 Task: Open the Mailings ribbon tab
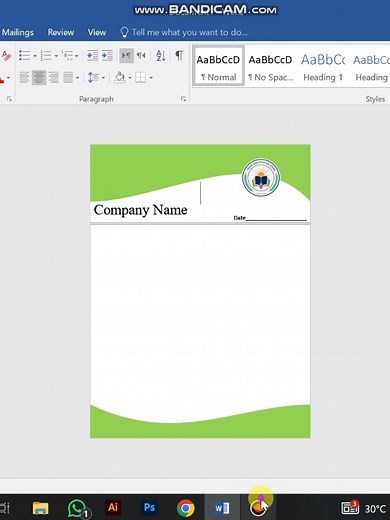coord(17,32)
